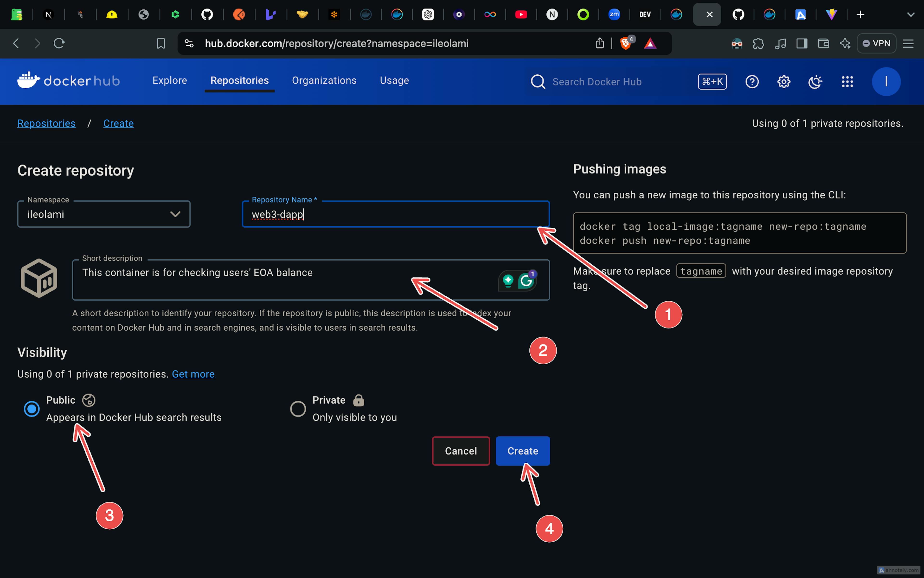Toggle the dark mode moon icon
This screenshot has width=924, height=578.
click(x=815, y=81)
